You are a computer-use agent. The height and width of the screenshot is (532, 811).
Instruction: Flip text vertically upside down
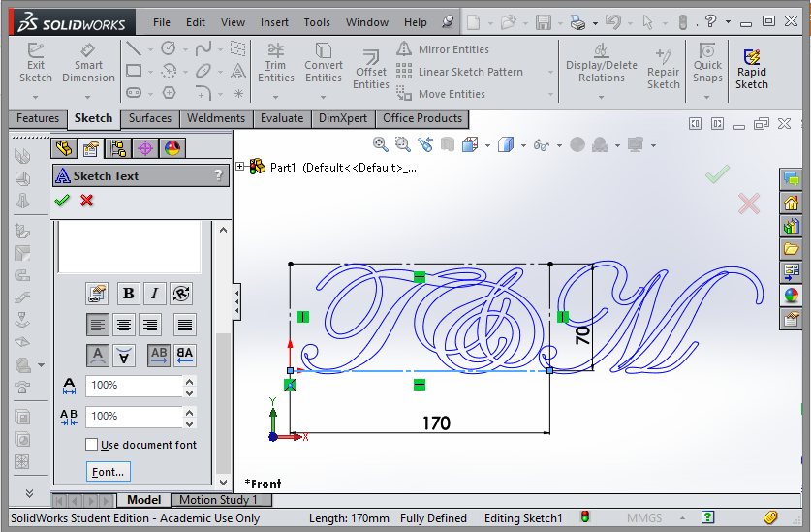[x=124, y=356]
